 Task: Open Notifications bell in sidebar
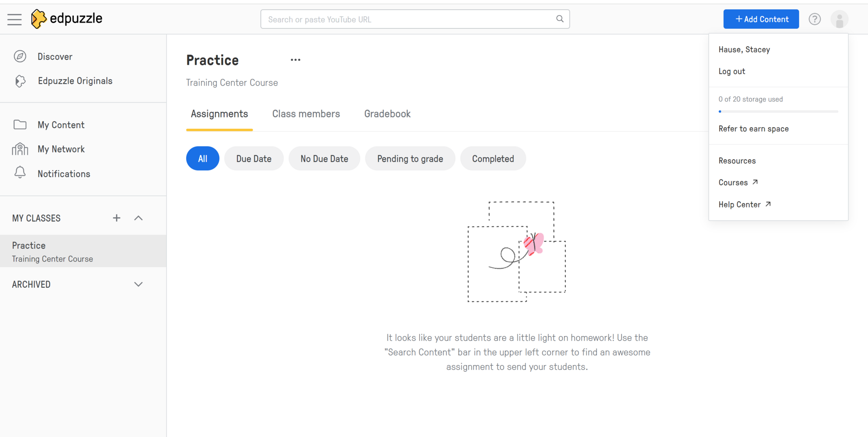click(20, 173)
